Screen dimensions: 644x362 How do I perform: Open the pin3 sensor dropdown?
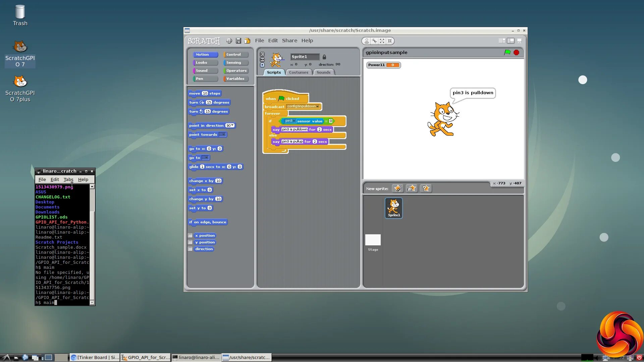click(294, 121)
